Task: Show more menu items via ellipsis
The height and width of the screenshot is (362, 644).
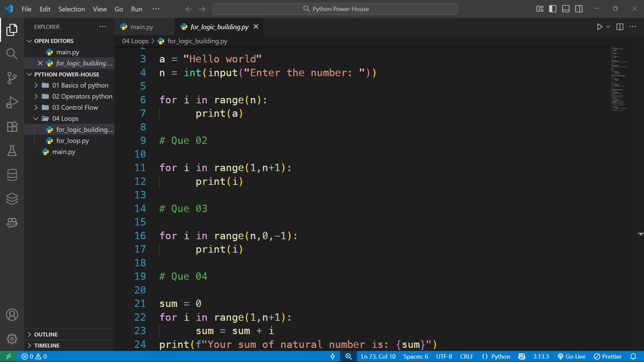Action: coord(156,9)
